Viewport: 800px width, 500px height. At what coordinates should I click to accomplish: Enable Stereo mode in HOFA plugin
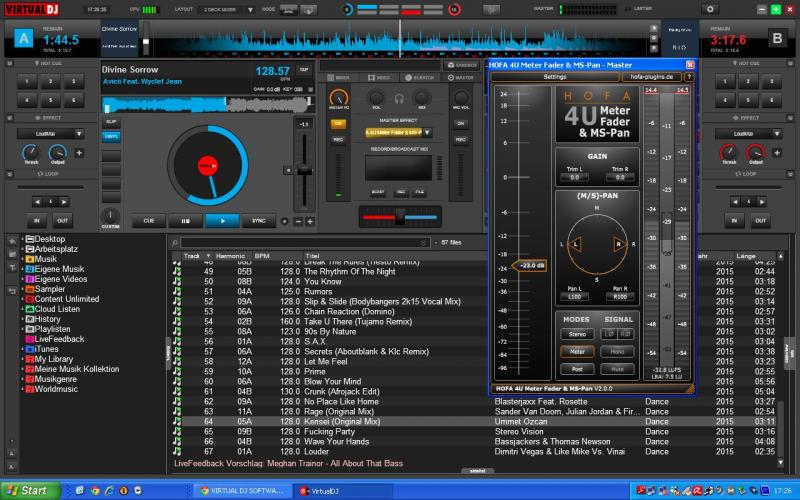coord(577,334)
